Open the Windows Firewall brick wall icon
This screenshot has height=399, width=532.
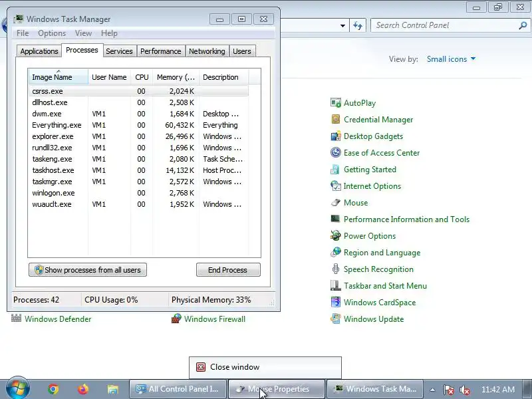pos(176,319)
